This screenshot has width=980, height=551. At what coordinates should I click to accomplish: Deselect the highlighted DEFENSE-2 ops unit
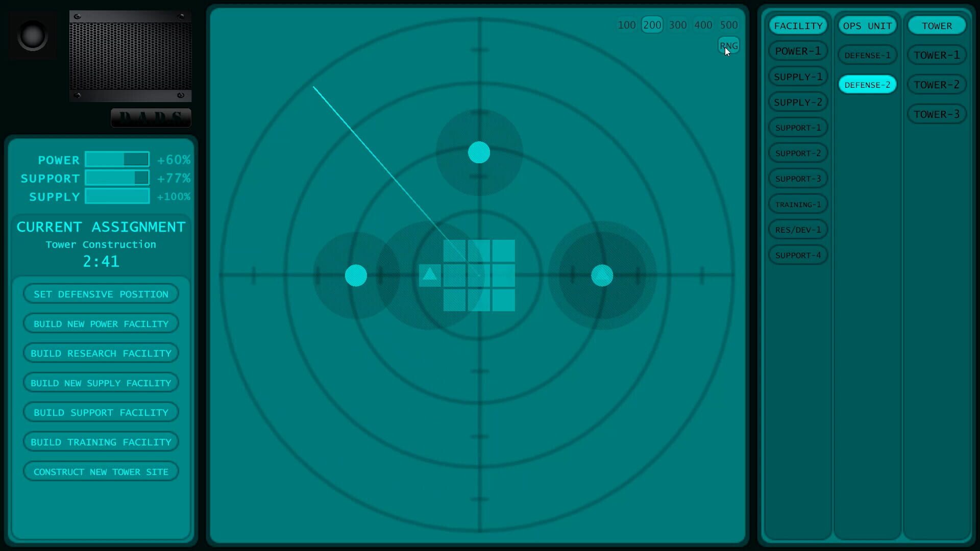coord(867,84)
